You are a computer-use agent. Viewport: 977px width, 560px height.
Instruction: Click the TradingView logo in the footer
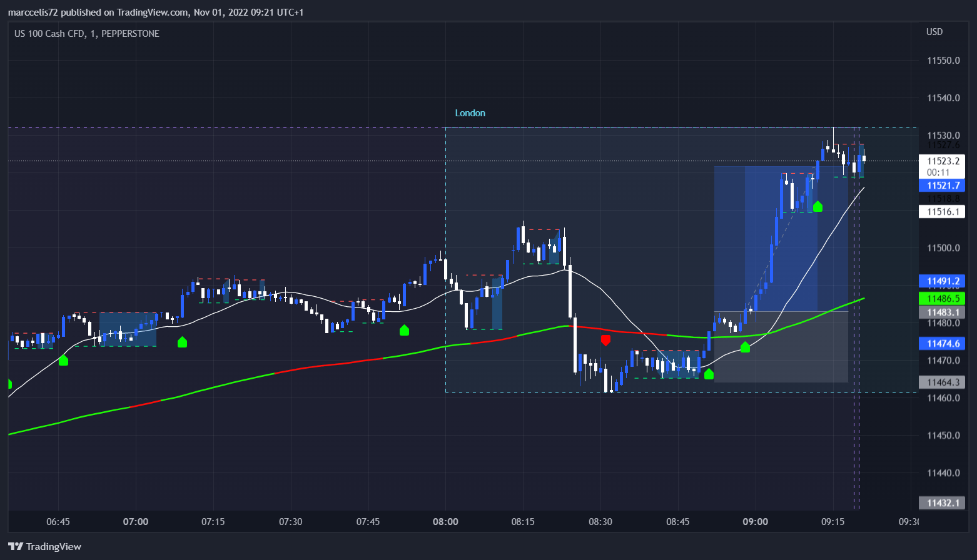[17, 546]
